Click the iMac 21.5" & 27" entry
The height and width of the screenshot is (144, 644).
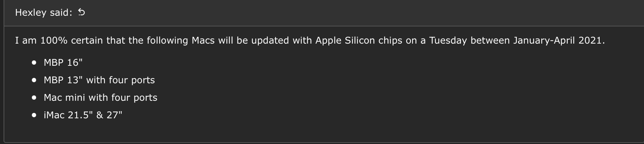tap(83, 115)
